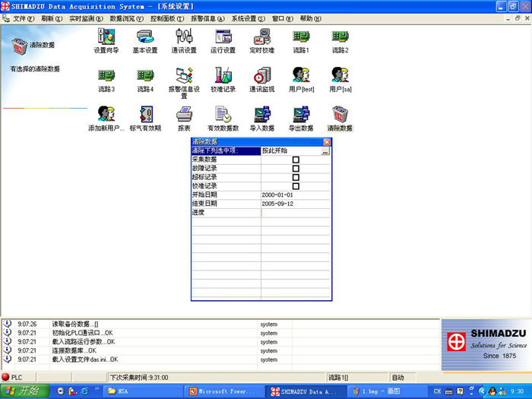532x399 pixels.
Task: Open the 导出数据 export data icon
Action: pos(301,115)
